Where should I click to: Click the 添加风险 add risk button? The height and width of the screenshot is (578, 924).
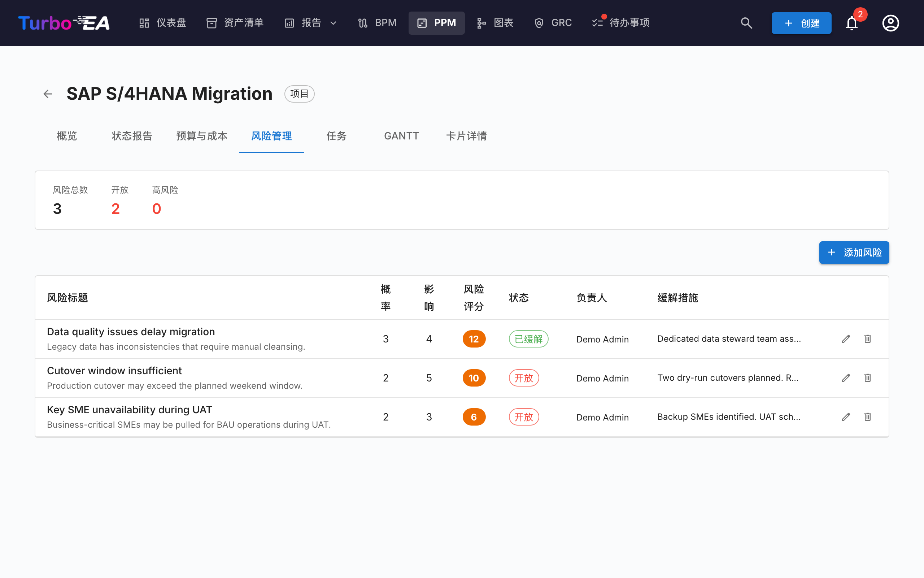854,253
